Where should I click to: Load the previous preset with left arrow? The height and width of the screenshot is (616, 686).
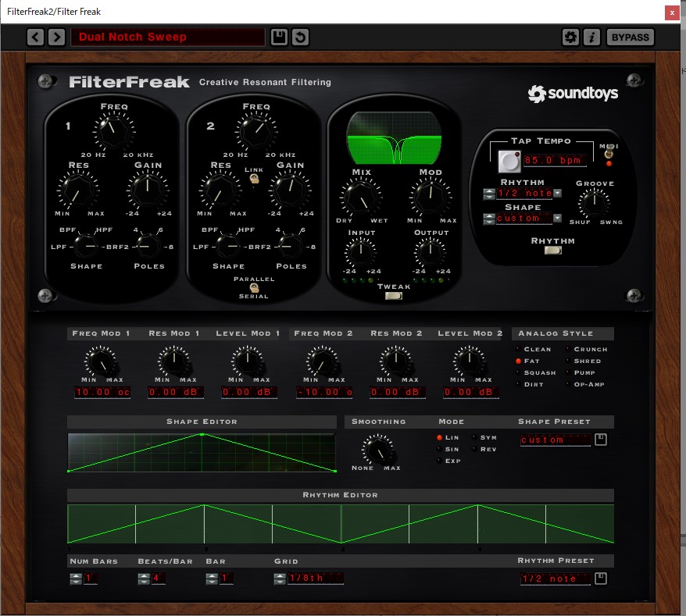(35, 37)
